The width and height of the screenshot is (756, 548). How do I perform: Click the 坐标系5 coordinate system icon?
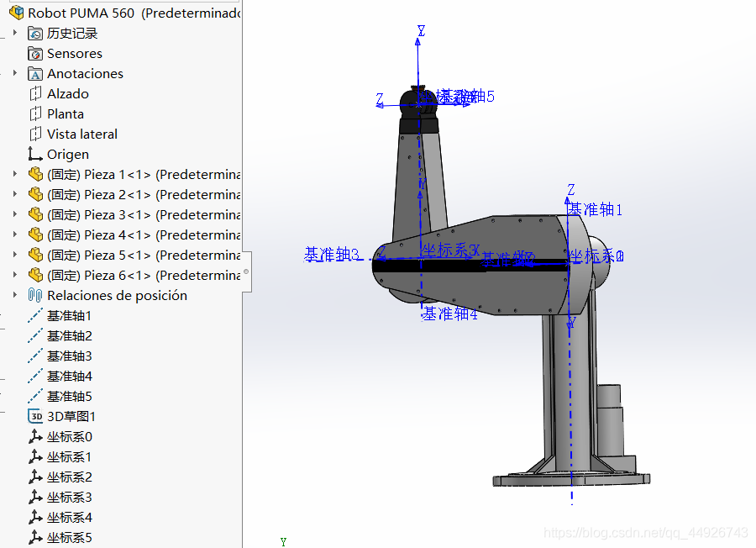click(x=35, y=537)
